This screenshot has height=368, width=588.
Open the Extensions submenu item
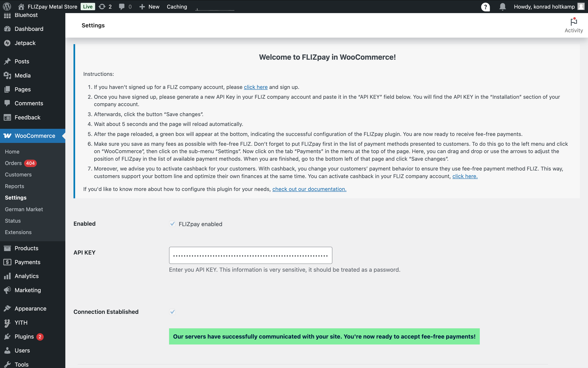tap(18, 232)
